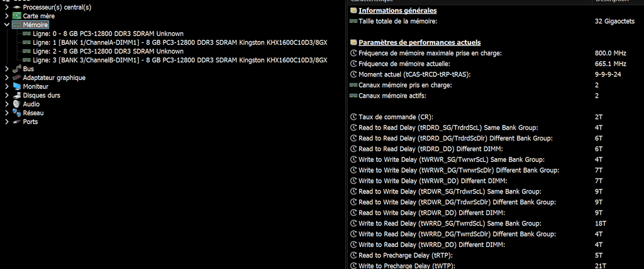
Task: Select Ligne 0 Unknown memory entry
Action: pyautogui.click(x=108, y=33)
